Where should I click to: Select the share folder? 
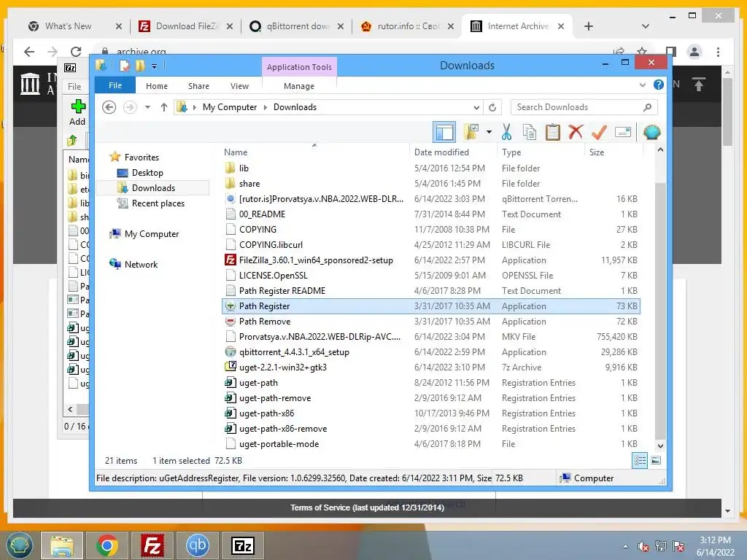(x=431, y=183)
